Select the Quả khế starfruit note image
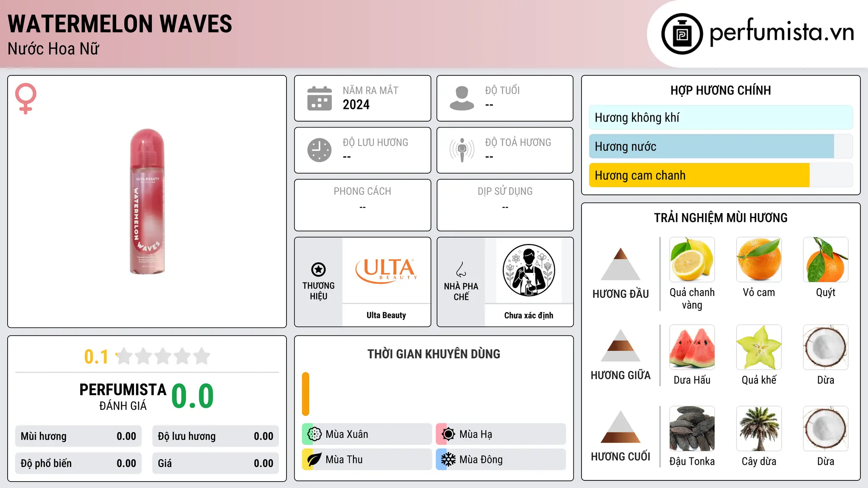The image size is (868, 488). click(759, 347)
